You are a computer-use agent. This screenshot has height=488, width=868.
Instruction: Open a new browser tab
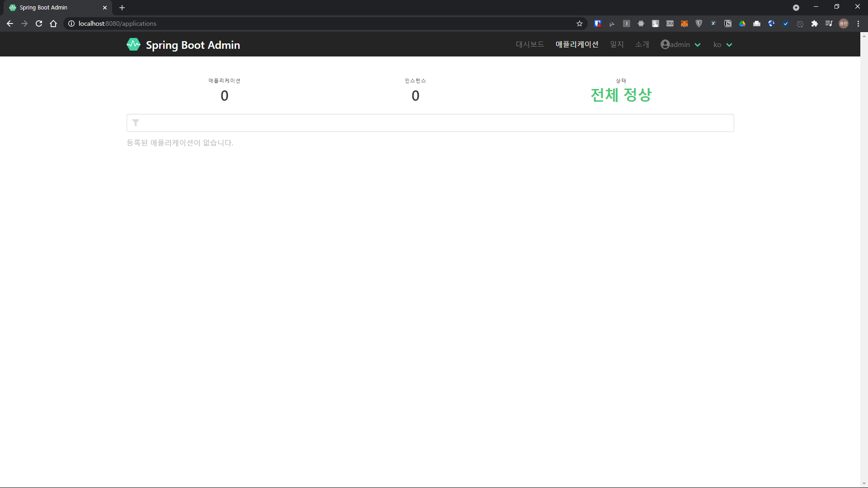point(122,8)
